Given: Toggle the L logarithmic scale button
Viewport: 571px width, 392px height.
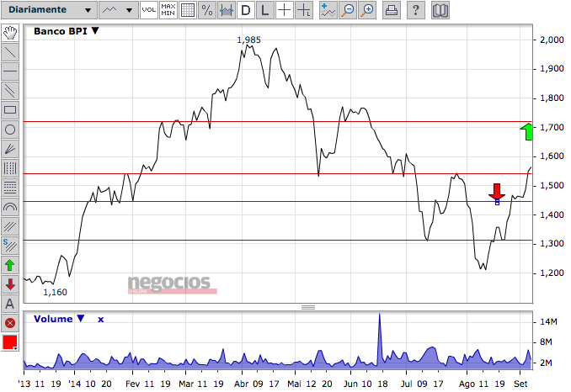Looking at the screenshot, I should pyautogui.click(x=265, y=10).
